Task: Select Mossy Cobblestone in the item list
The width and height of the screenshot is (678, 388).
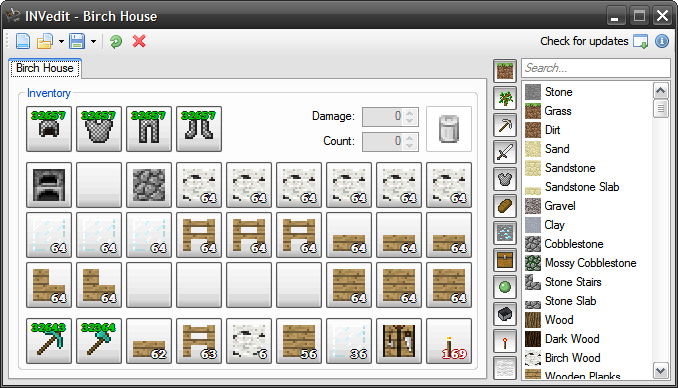Action: pyautogui.click(x=588, y=263)
